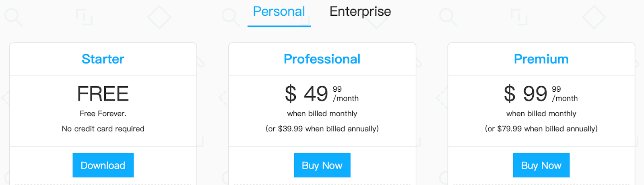Click the $49.99/month price
The image size is (644, 185).
pos(322,94)
